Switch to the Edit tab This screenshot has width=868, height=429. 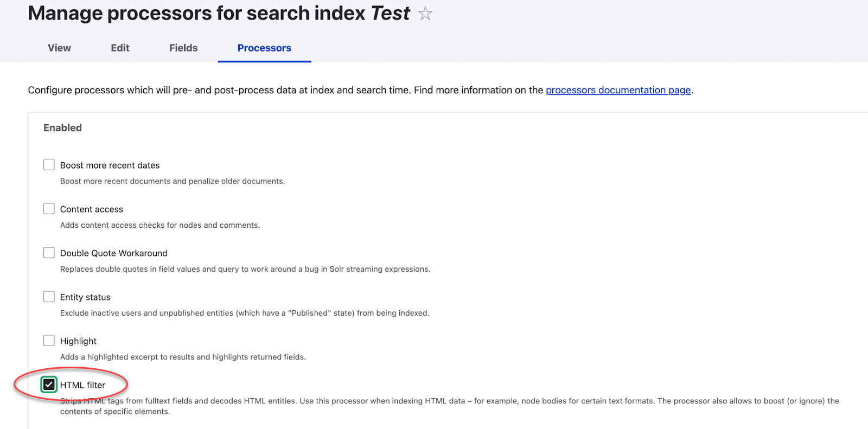119,48
